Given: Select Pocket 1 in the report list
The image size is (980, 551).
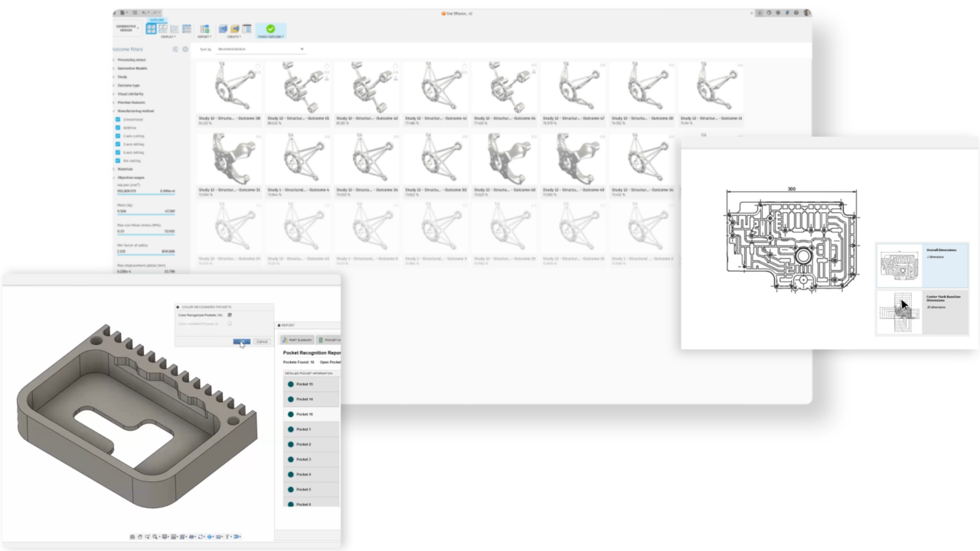Looking at the screenshot, I should (x=311, y=429).
